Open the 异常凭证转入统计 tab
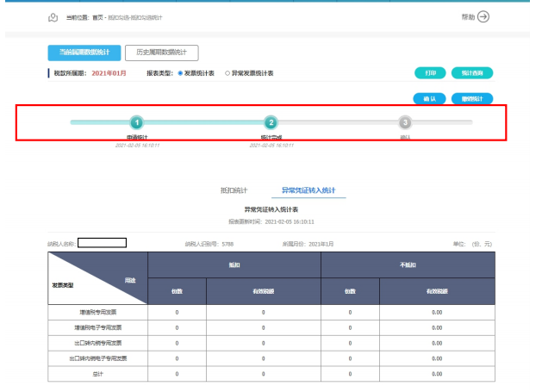The width and height of the screenshot is (542, 392). click(x=308, y=190)
